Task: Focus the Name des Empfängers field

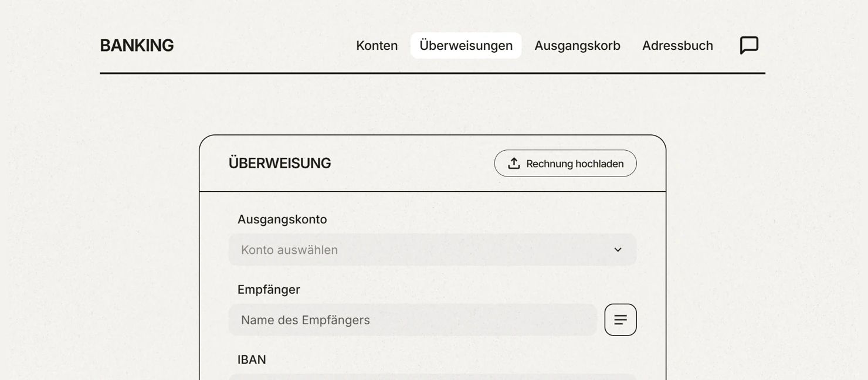Action: click(x=413, y=320)
